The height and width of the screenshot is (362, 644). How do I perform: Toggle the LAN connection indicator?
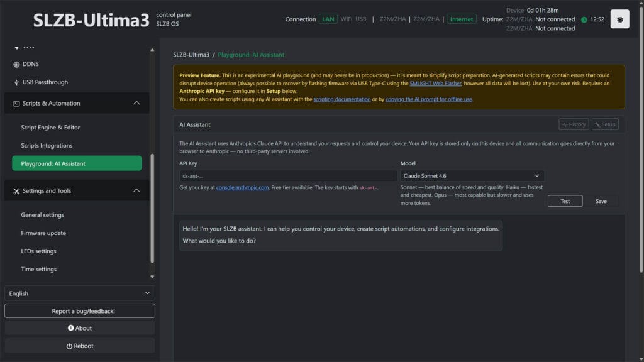tap(328, 19)
